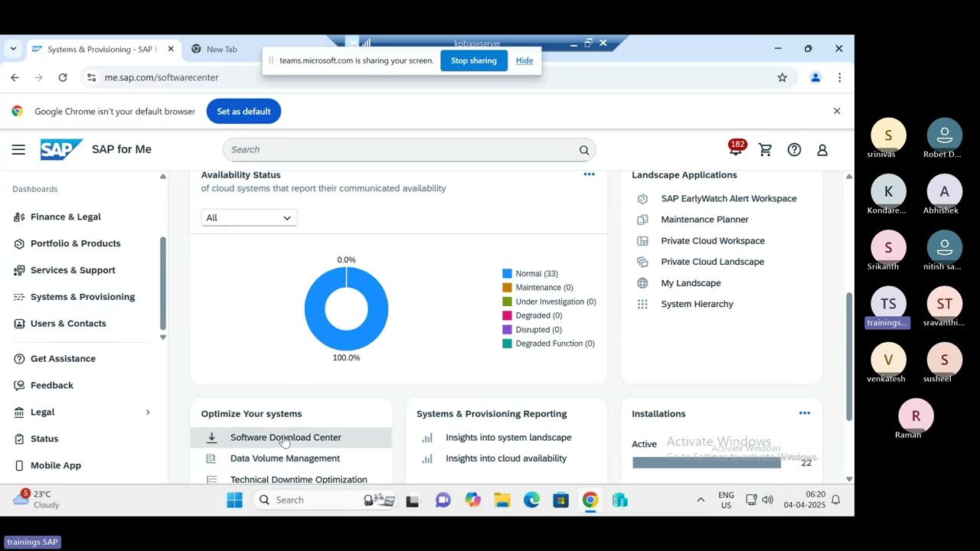Click the blue Normal (33) legend swatch

pos(507,274)
